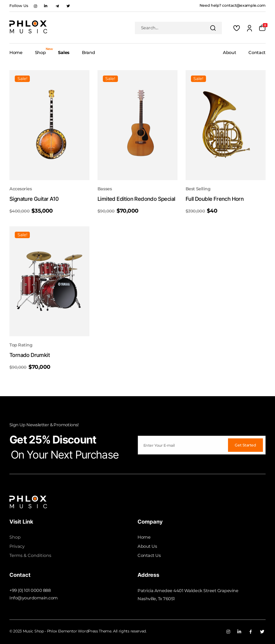Open the Shop menu item
275x644 pixels.
40,53
